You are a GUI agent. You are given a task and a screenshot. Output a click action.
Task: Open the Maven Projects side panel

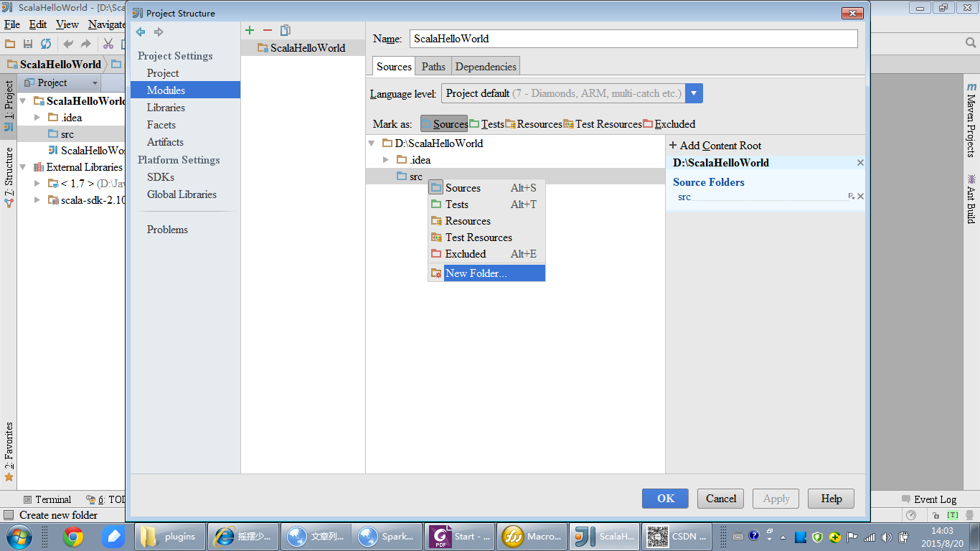pos(971,120)
